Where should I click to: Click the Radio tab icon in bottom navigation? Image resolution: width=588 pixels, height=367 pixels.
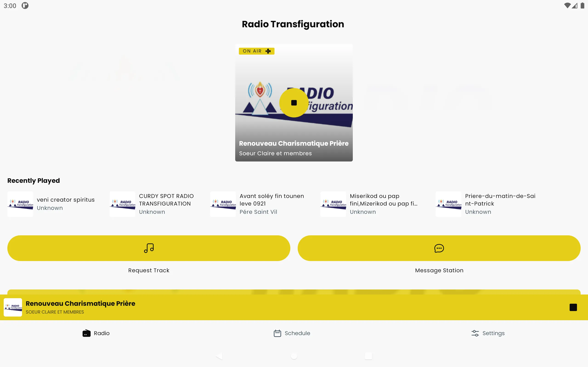[87, 333]
